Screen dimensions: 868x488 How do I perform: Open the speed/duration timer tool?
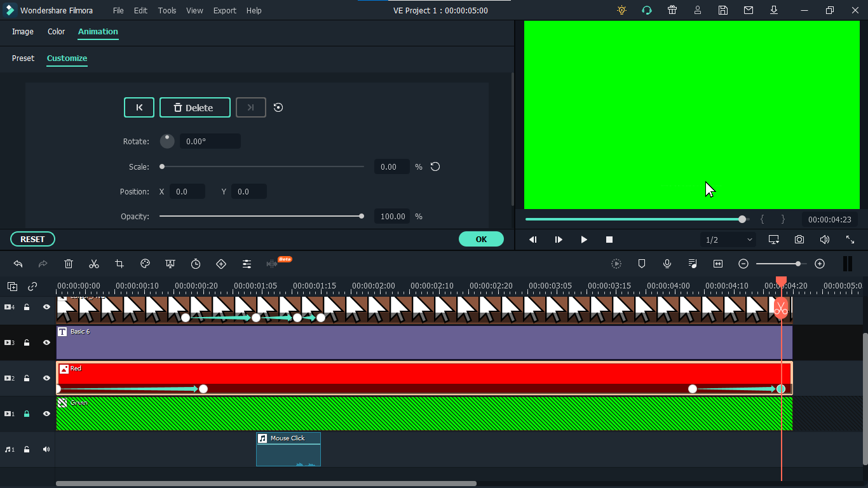point(196,264)
